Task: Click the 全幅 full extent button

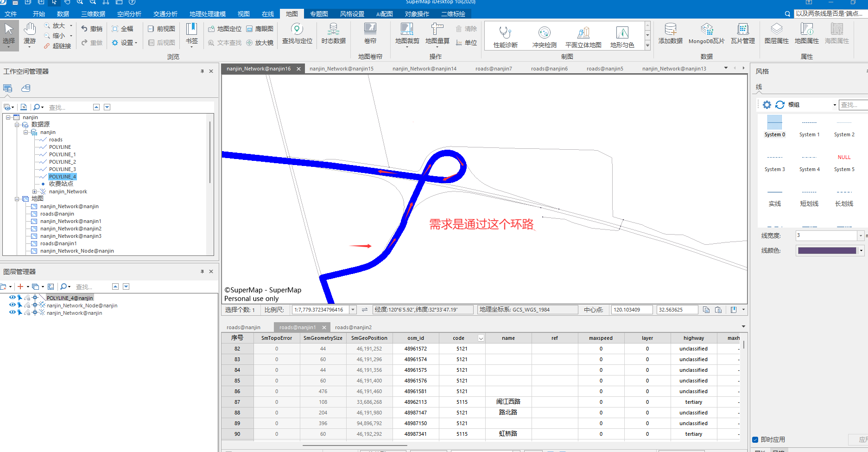Action: (122, 29)
